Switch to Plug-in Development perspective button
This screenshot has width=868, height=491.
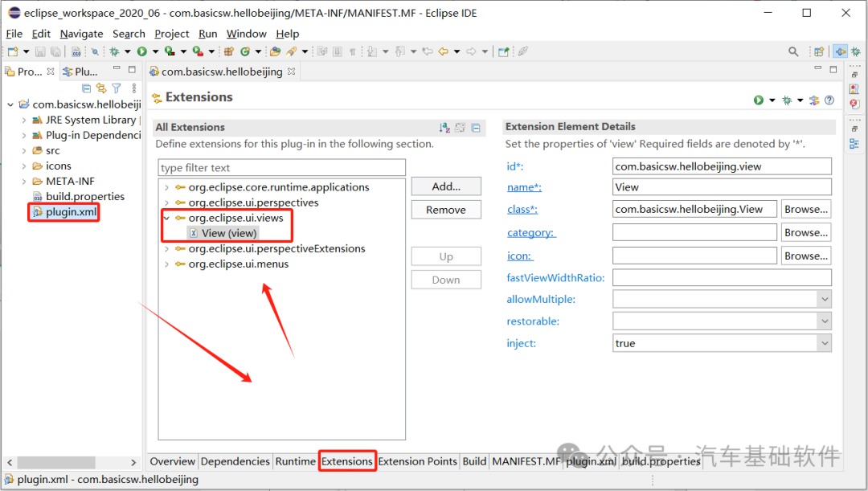point(841,51)
